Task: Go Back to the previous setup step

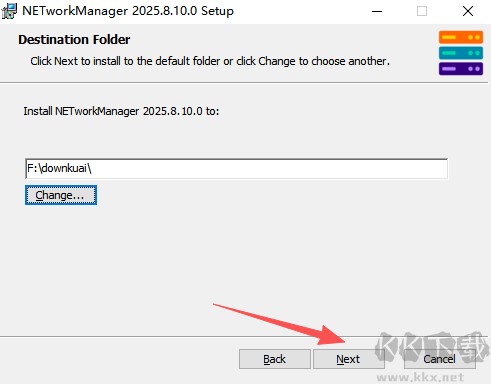Action: pyautogui.click(x=275, y=359)
